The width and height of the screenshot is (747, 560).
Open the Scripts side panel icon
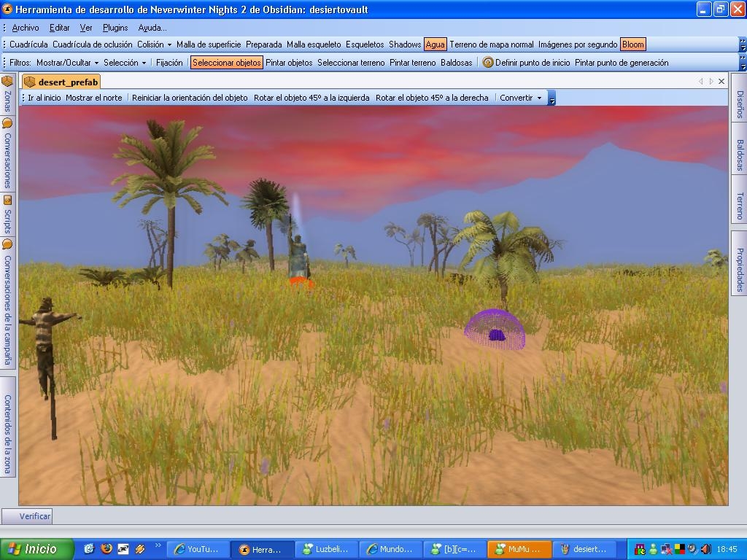click(7, 200)
